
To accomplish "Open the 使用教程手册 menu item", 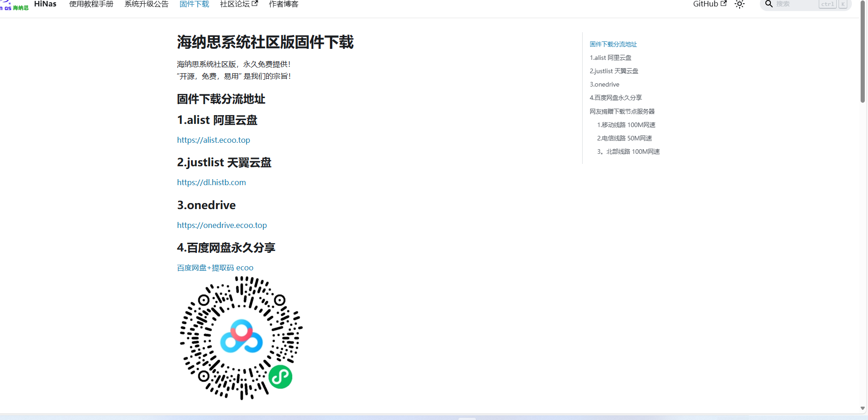I will click(x=91, y=4).
